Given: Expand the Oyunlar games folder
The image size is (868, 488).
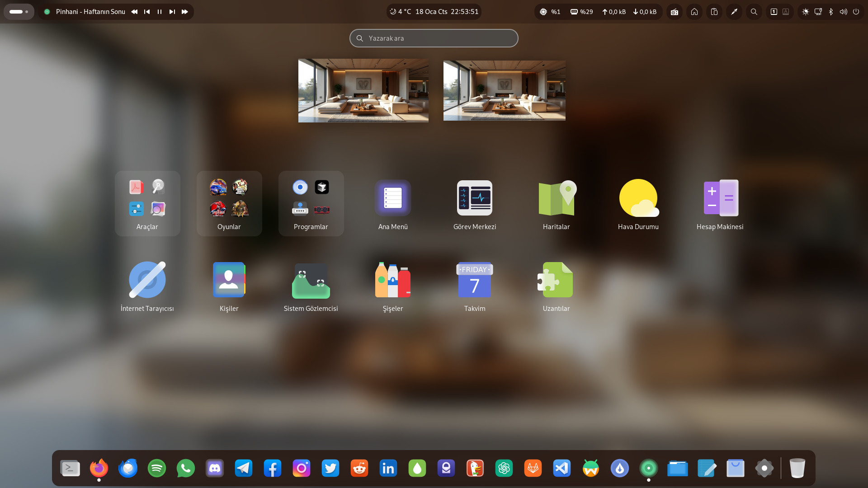Looking at the screenshot, I should tap(229, 203).
